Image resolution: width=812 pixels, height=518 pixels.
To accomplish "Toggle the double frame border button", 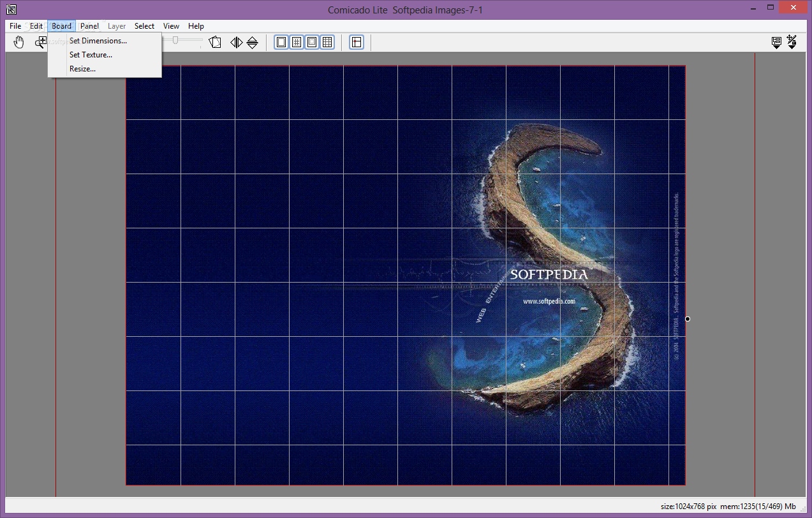I will coord(312,42).
